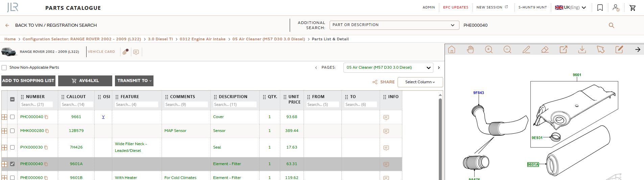Select the pan hand tool in the diagram toolbar
Screen dimensions: 644x180
click(x=470, y=50)
